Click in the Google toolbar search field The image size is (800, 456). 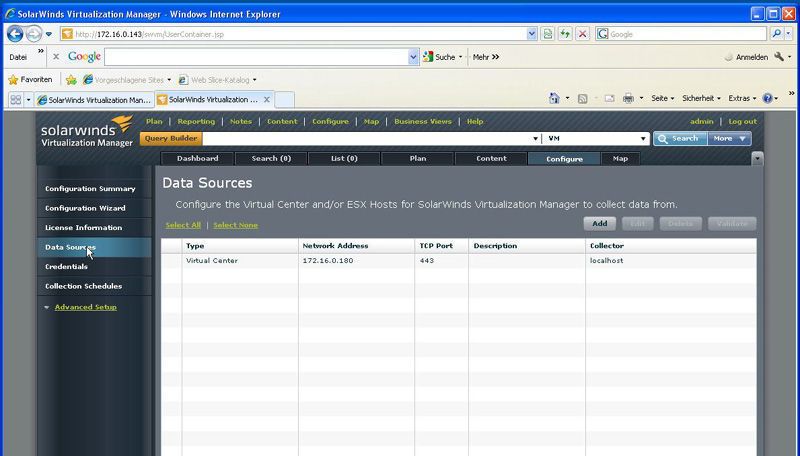tap(256, 57)
